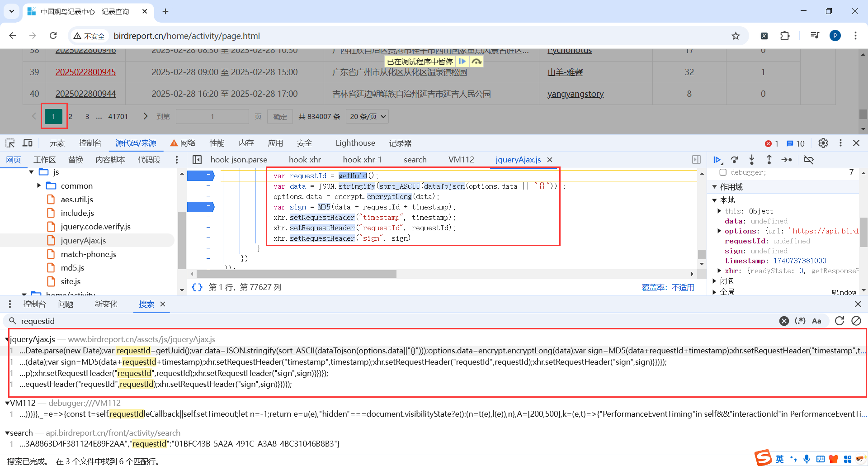Click the step over next function icon
868x466 pixels.
click(x=735, y=160)
